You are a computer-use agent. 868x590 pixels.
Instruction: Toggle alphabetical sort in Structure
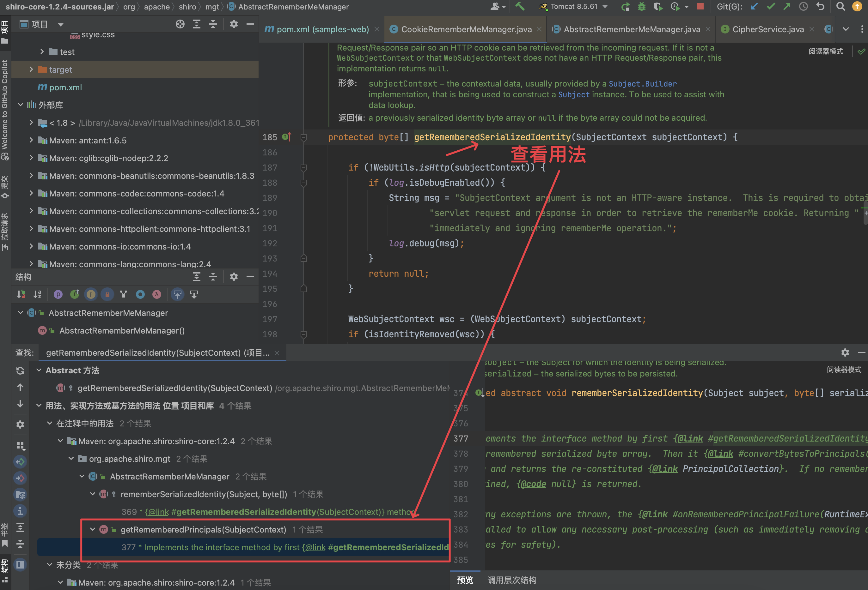point(37,294)
